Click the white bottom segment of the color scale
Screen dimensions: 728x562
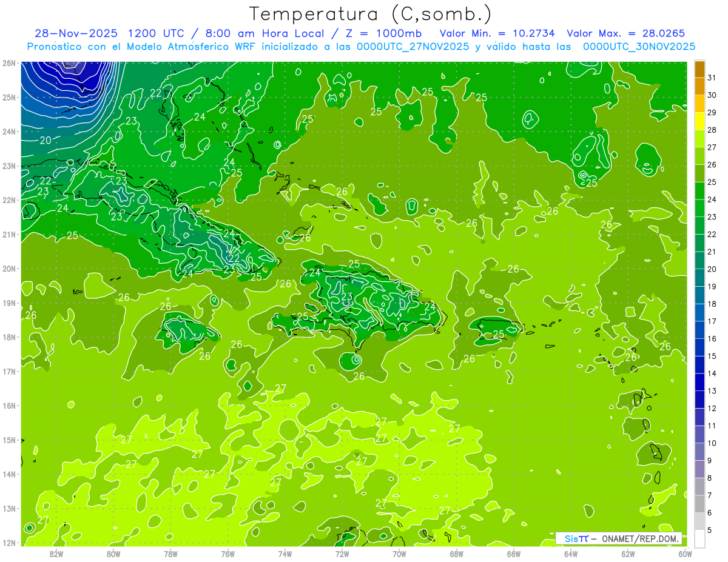pyautogui.click(x=699, y=538)
